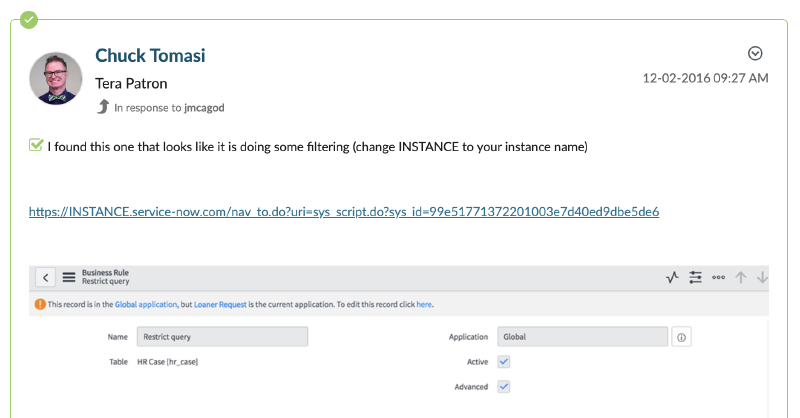The image size is (800, 418).
Task: Expand the post options dropdown chevron
Action: tap(756, 54)
